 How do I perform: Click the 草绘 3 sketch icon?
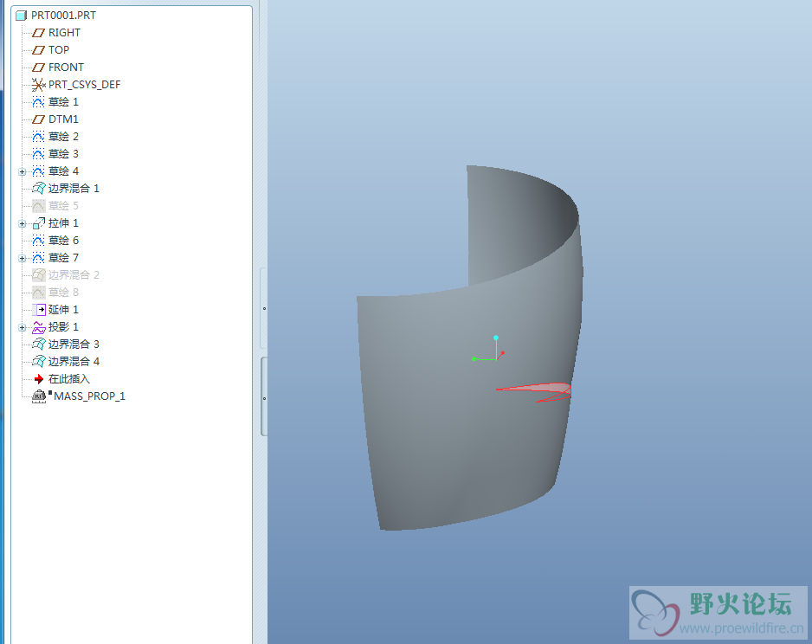point(38,154)
